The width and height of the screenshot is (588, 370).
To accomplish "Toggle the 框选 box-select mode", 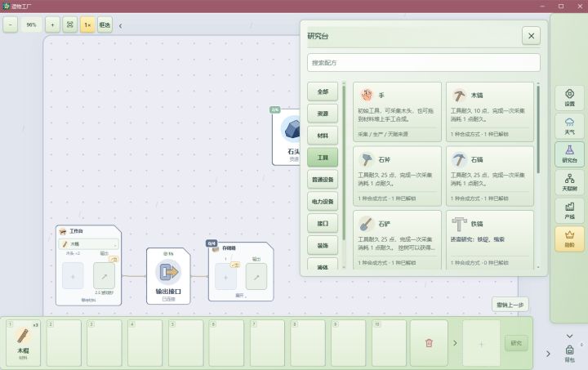I will (105, 25).
